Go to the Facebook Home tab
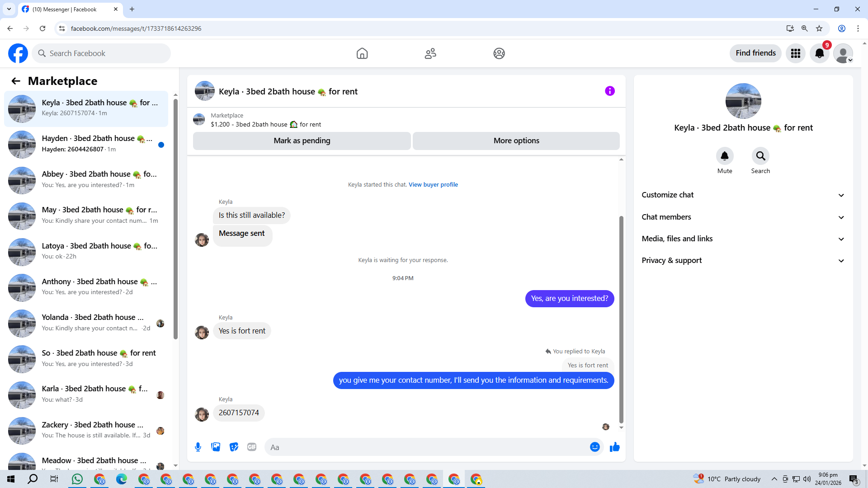 point(362,53)
